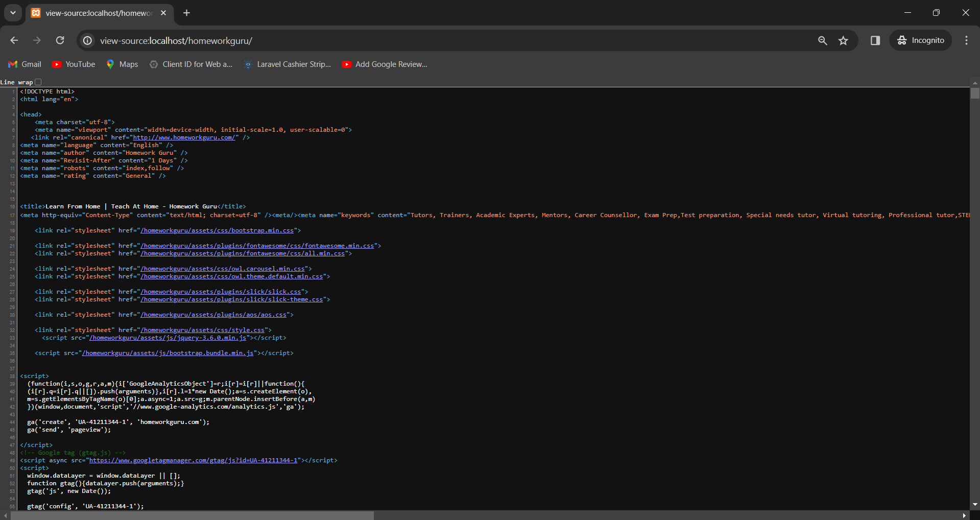Click the horizontal scrollbar thumb

[192, 515]
